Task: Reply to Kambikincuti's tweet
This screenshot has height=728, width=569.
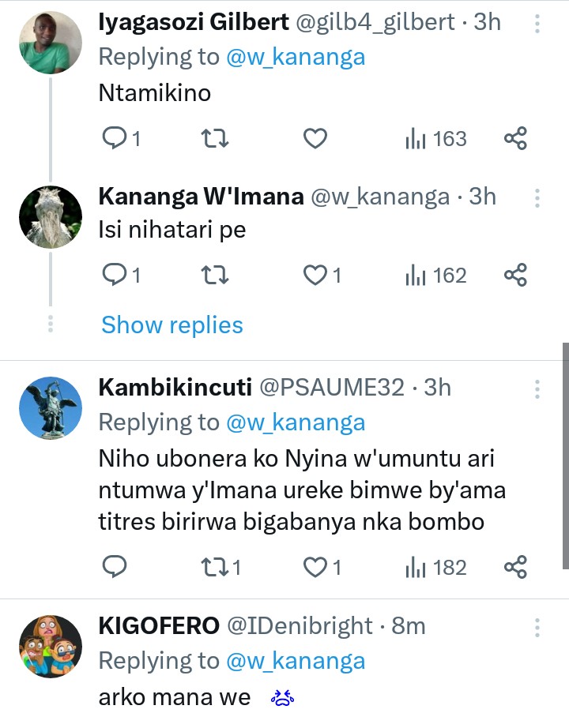Action: pyautogui.click(x=115, y=567)
